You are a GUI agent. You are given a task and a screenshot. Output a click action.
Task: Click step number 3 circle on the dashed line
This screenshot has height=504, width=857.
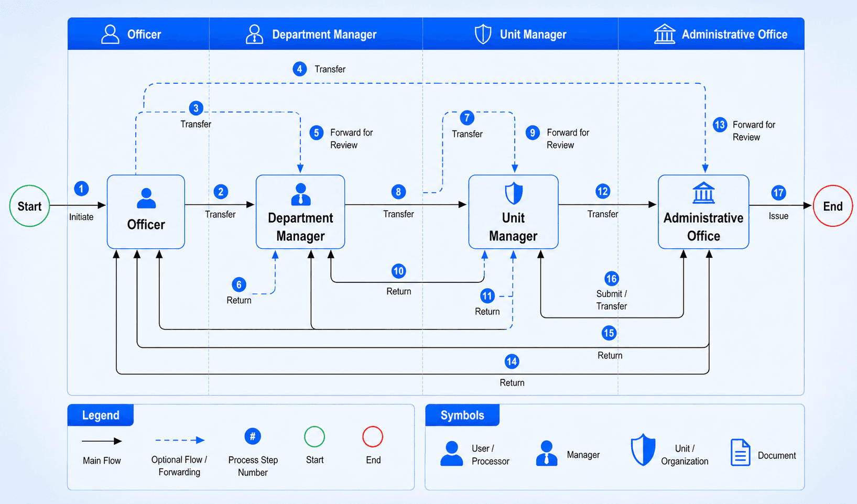[196, 108]
